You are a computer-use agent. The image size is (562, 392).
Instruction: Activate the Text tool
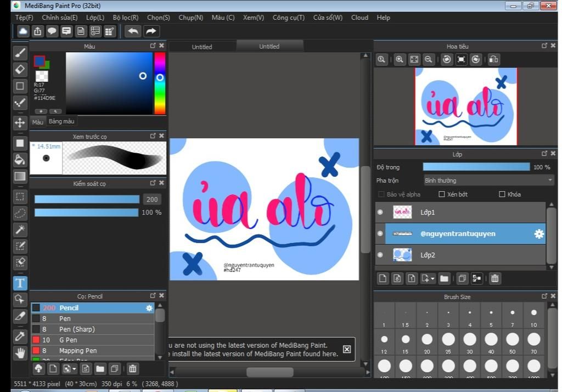tap(20, 283)
